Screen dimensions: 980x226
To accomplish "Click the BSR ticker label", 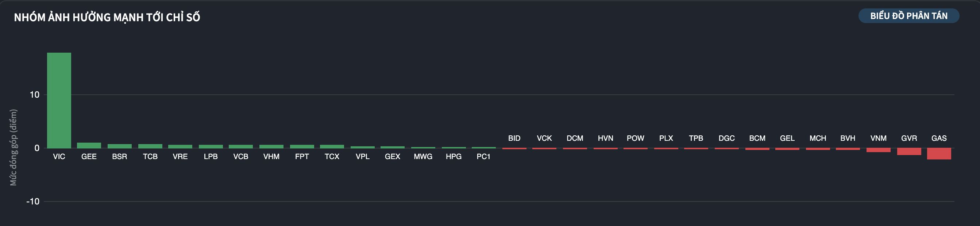I will 119,157.
